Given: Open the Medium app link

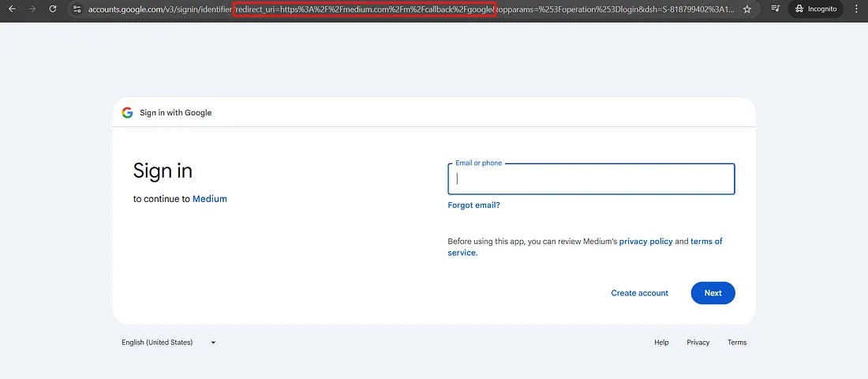Looking at the screenshot, I should click(x=210, y=199).
